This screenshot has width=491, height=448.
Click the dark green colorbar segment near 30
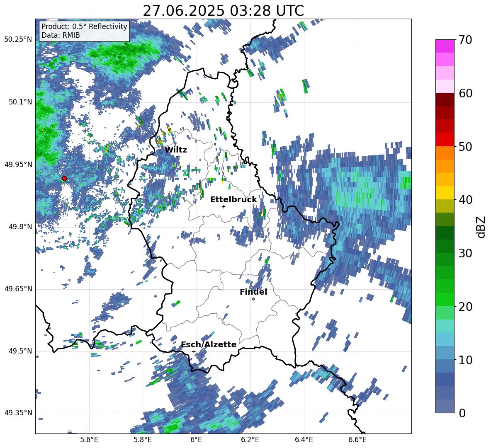pyautogui.click(x=445, y=246)
